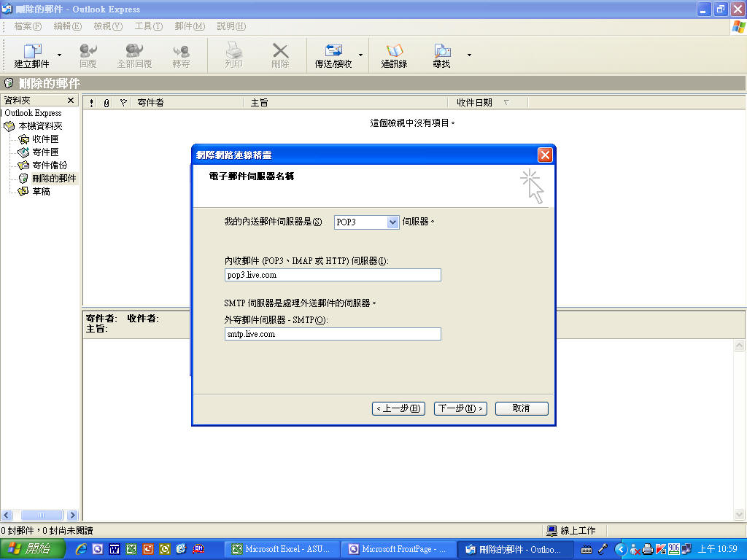Click the preview pane scroll-up arrow
This screenshot has width=747, height=560.
tap(740, 345)
